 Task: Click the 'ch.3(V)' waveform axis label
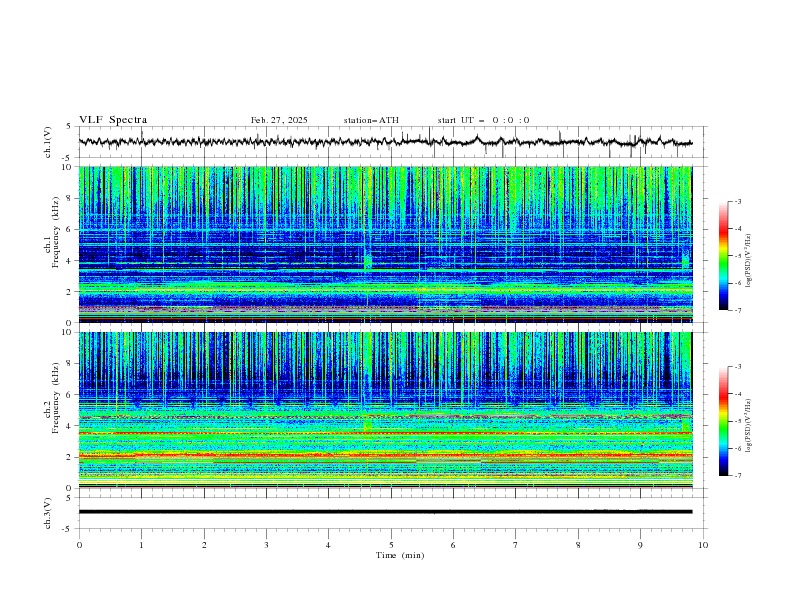[x=48, y=513]
